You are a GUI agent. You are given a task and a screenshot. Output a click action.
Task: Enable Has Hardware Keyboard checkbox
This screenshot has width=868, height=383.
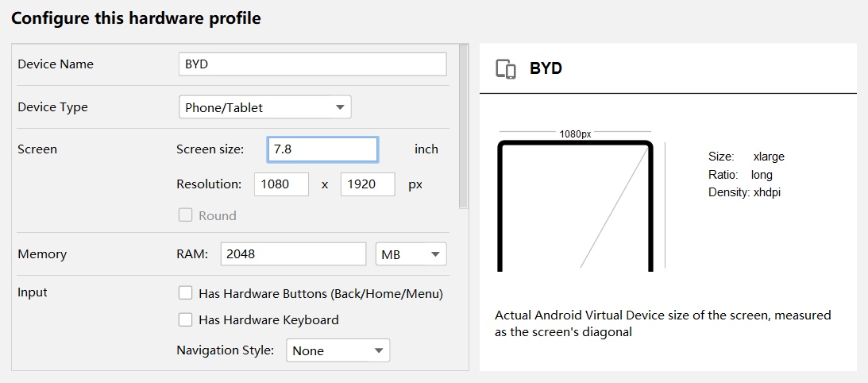pyautogui.click(x=186, y=319)
